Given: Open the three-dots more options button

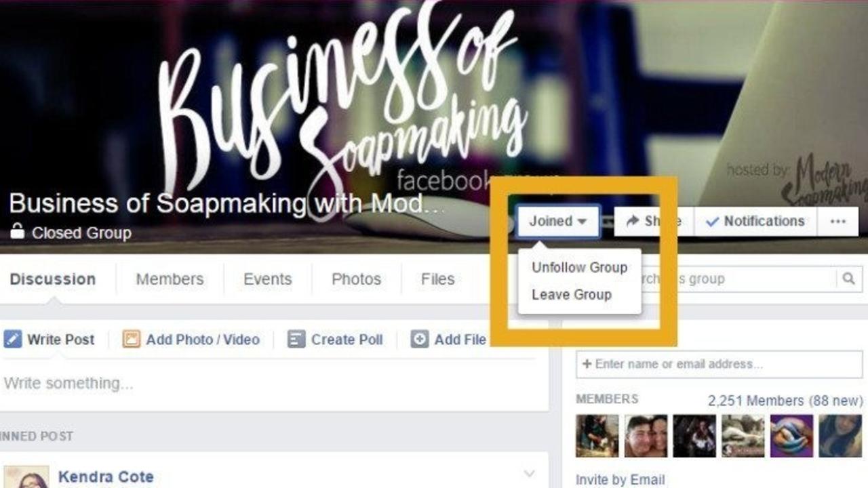Looking at the screenshot, I should click(838, 222).
